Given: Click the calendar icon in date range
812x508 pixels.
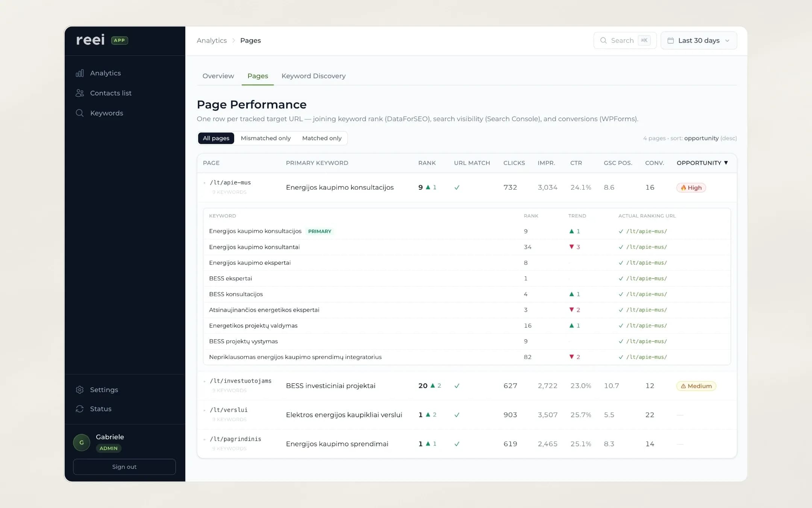Looking at the screenshot, I should point(671,40).
